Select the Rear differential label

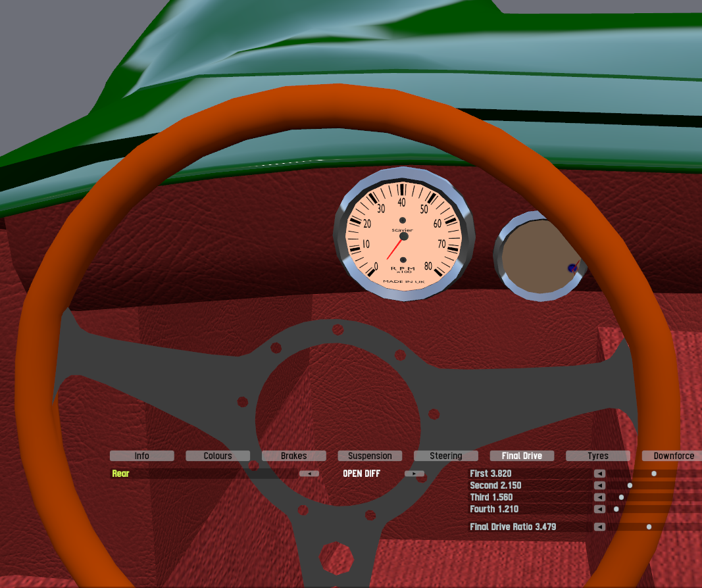pyautogui.click(x=120, y=474)
